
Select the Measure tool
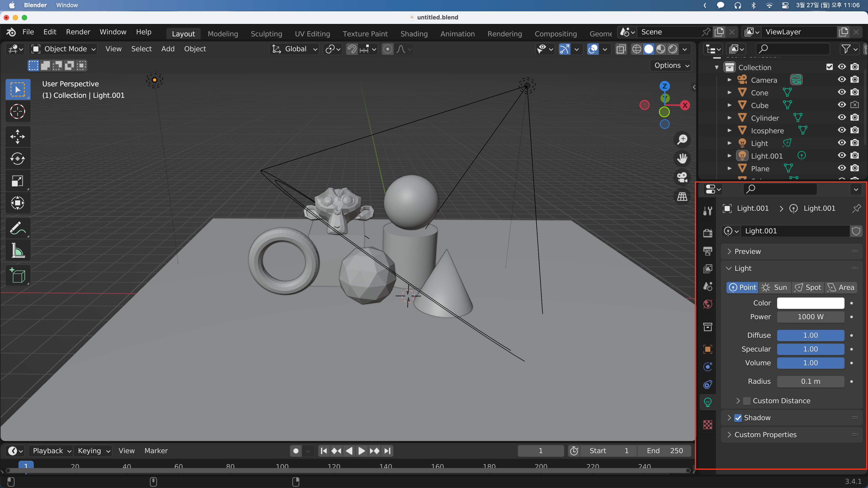pos(18,251)
